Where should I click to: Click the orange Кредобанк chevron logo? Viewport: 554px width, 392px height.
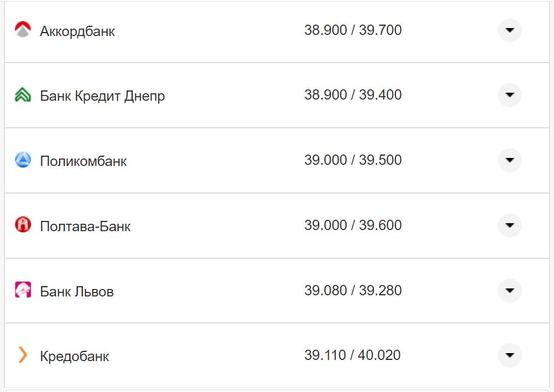coord(22,355)
